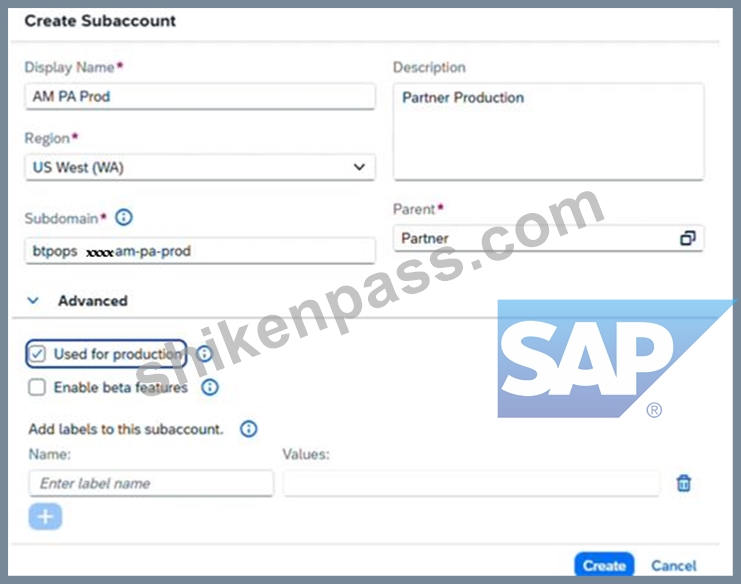Image resolution: width=741 pixels, height=584 pixels.
Task: Click inside the Description text area
Action: (549, 131)
